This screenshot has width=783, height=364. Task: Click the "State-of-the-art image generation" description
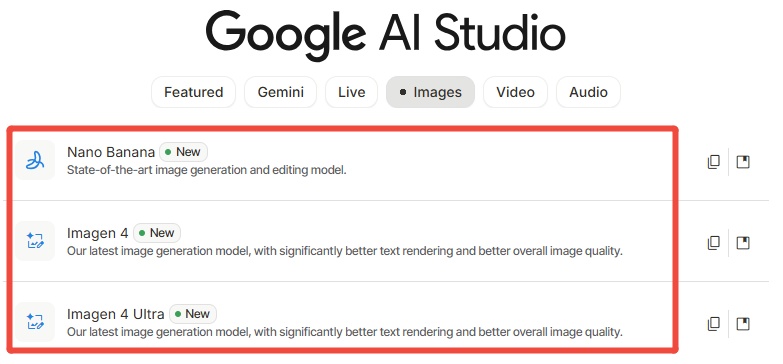click(206, 170)
